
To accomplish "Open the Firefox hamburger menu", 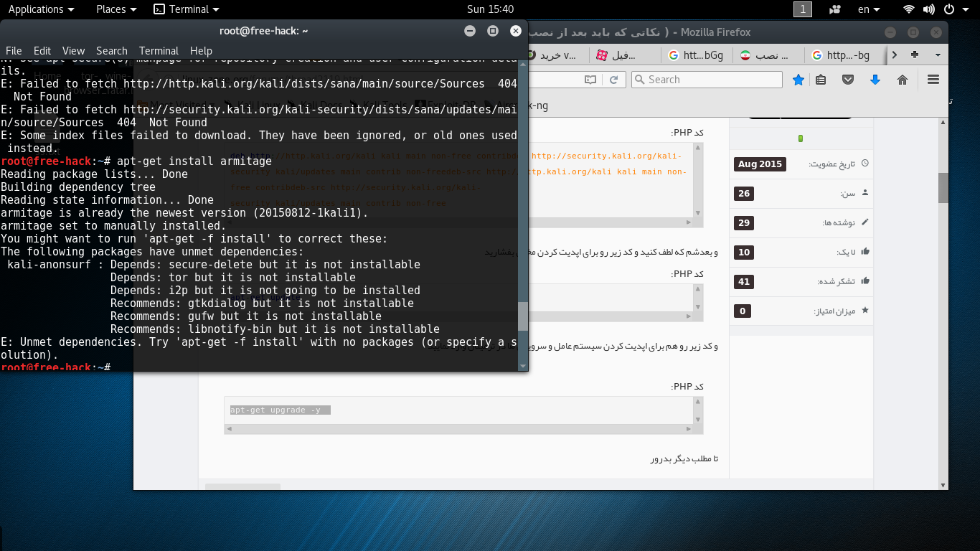I will tap(933, 80).
